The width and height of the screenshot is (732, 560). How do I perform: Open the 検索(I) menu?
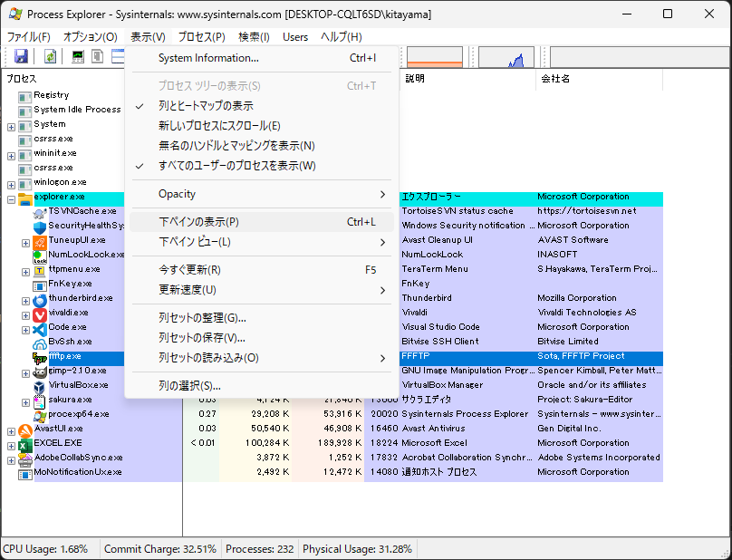pyautogui.click(x=254, y=37)
